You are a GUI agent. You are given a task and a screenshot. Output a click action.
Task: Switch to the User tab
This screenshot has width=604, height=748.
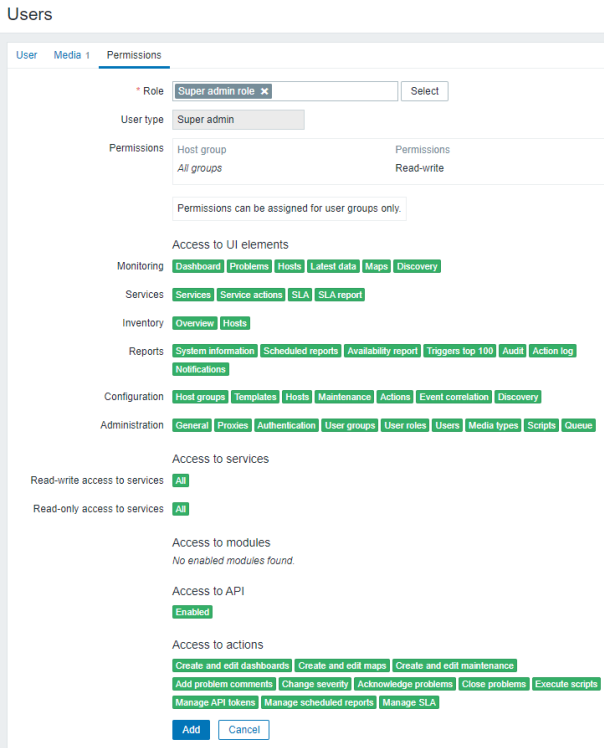click(27, 55)
